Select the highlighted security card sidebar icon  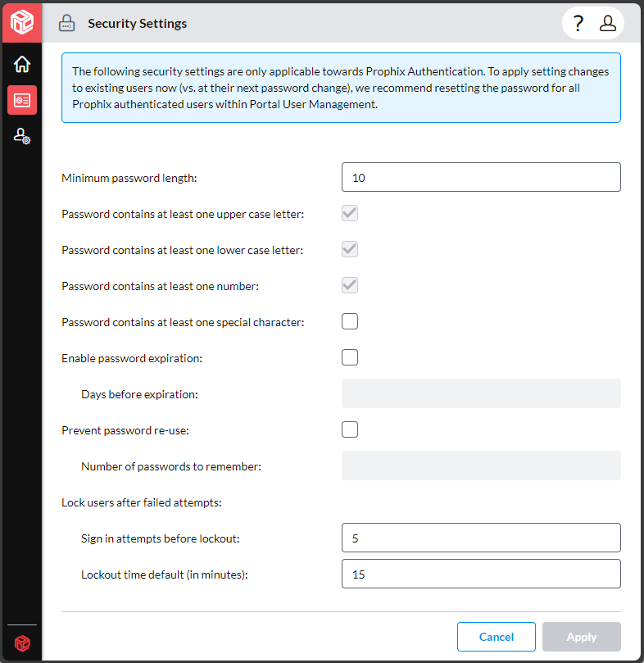pos(22,100)
